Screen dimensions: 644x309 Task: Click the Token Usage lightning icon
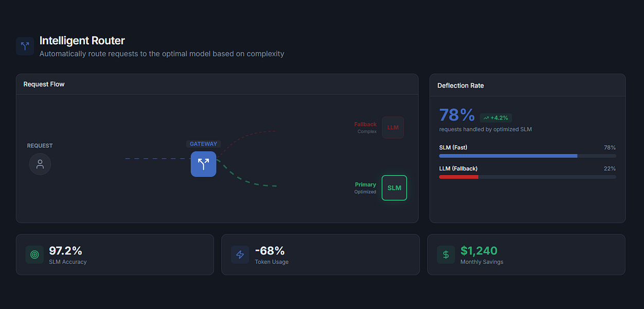[240, 254]
